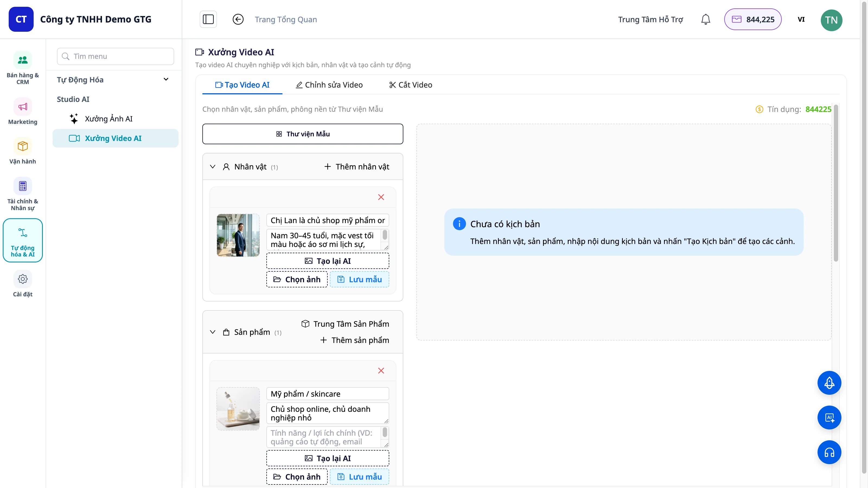Collapse the Tự Động Hóa menu chevron
This screenshot has width=868, height=488.
pos(166,79)
